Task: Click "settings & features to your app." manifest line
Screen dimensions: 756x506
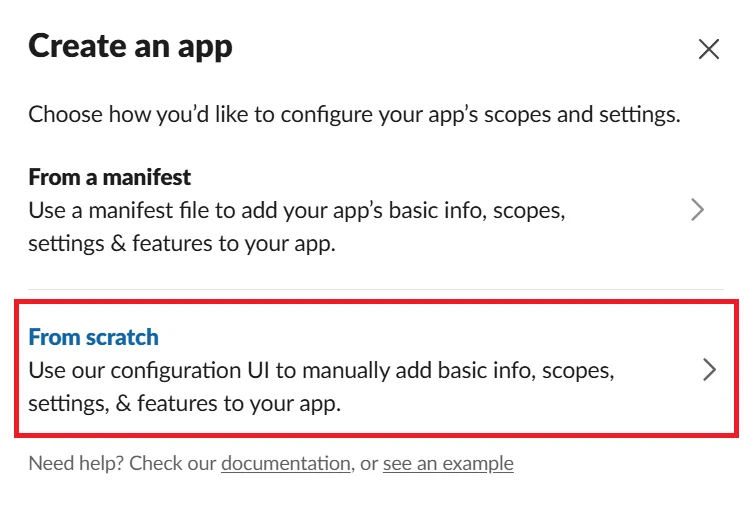Action: pos(181,244)
